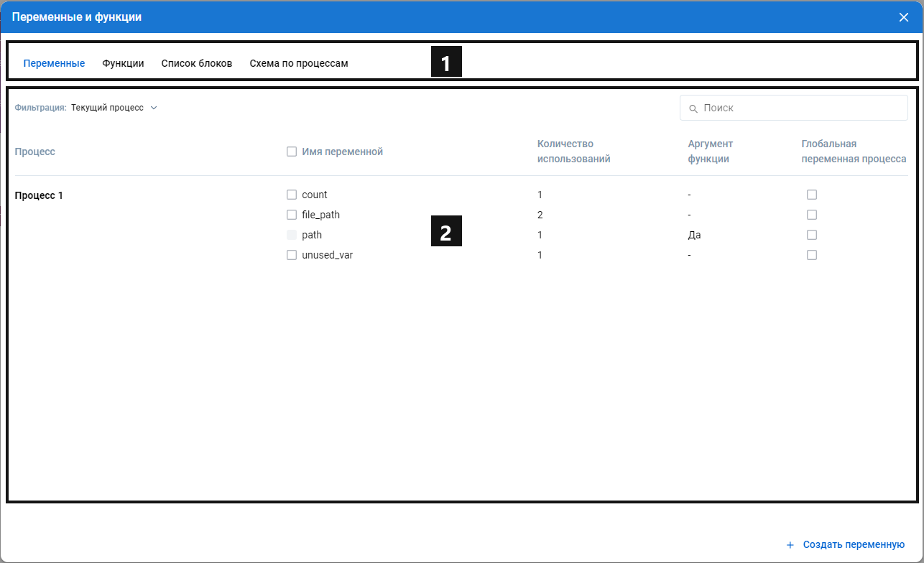This screenshot has height=563, width=924.
Task: Enable global variable checkbox for count
Action: pyautogui.click(x=812, y=195)
